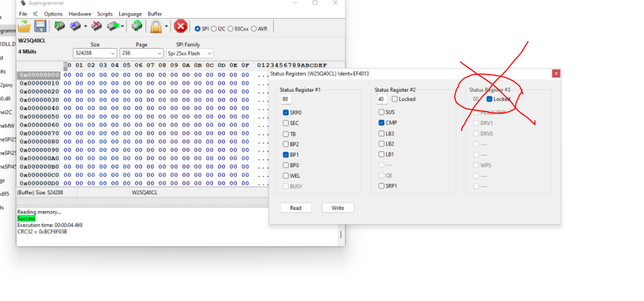Close the Status Registers dialog
The height and width of the screenshot is (301, 644).
click(556, 73)
